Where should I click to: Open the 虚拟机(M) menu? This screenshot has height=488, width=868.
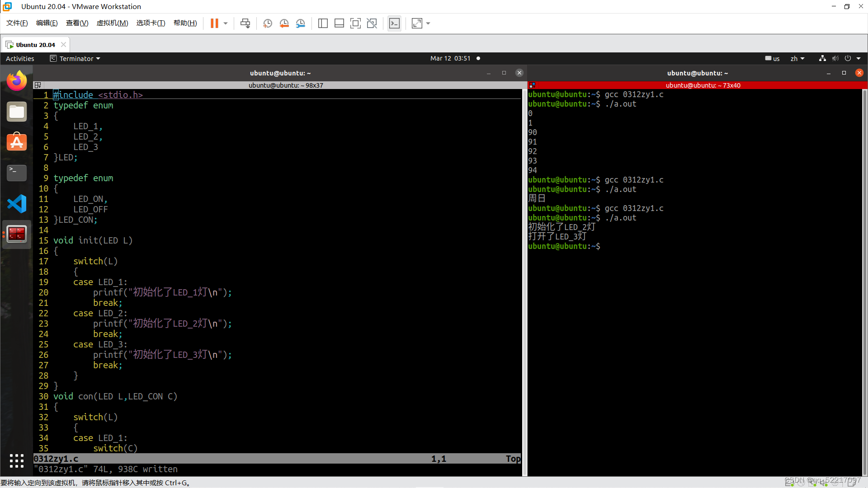112,23
